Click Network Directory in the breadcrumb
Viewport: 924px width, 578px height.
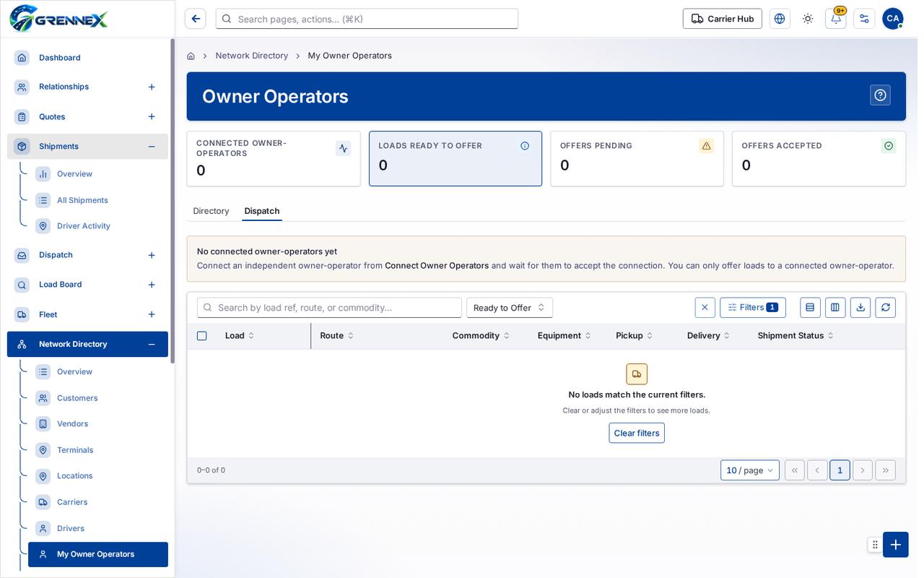tap(252, 56)
